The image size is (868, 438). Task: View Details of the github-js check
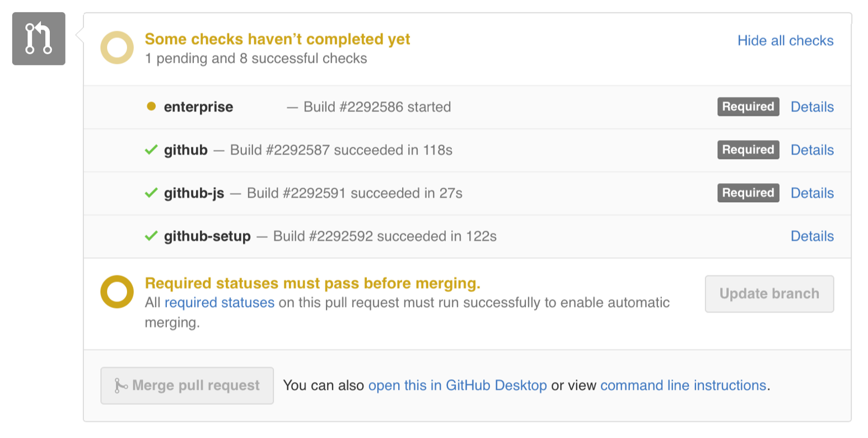tap(812, 193)
